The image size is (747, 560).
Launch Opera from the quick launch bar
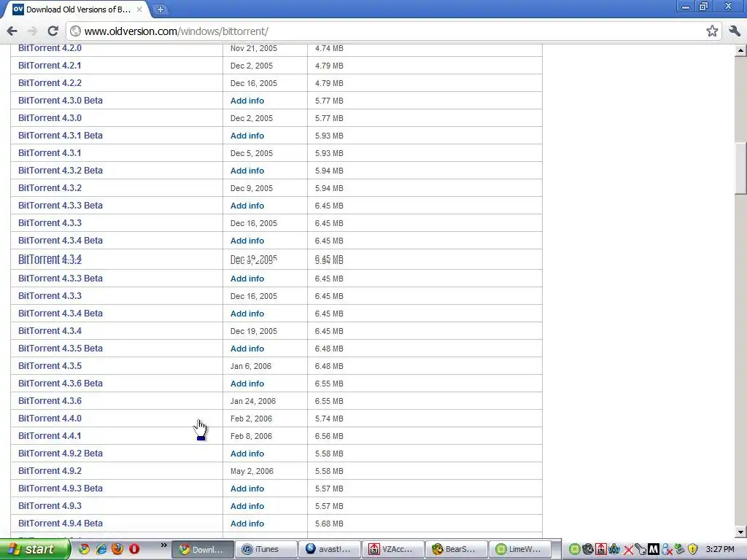click(134, 549)
